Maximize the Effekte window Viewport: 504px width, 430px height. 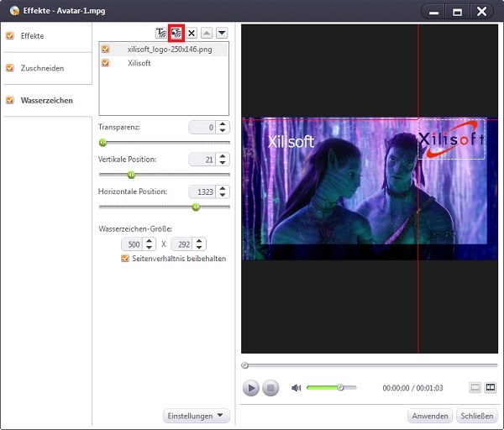(x=457, y=13)
